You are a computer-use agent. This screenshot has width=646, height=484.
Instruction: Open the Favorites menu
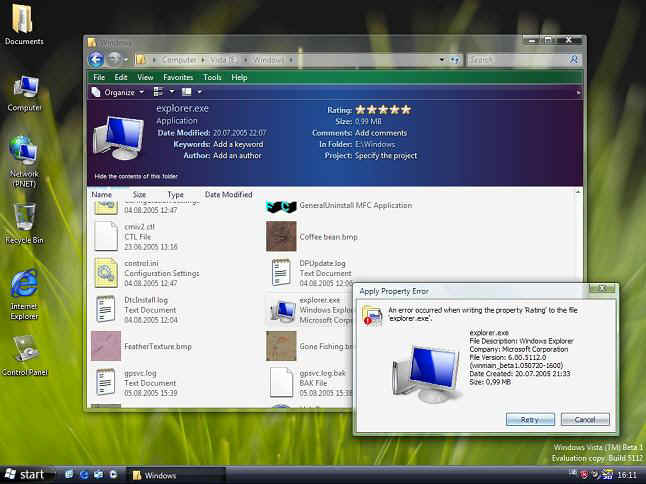[x=178, y=77]
